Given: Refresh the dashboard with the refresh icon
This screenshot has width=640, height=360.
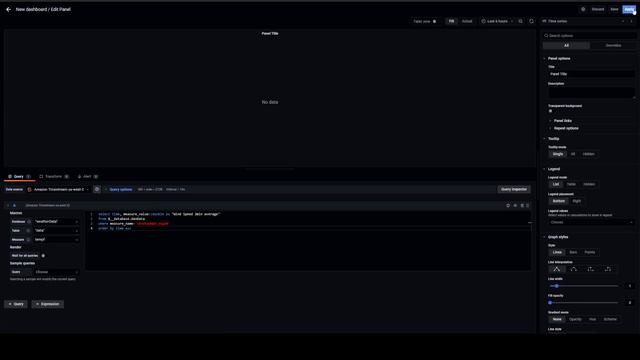Looking at the screenshot, I should [x=531, y=21].
